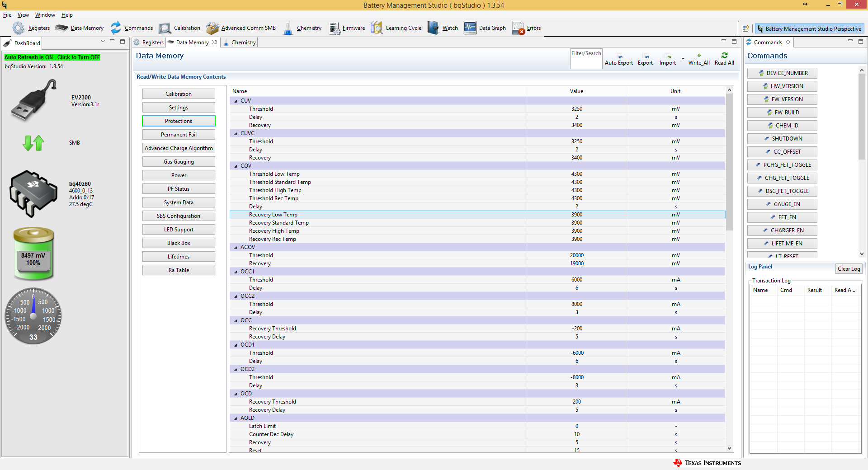Viewport: 868px width, 470px height.
Task: Click the Export icon in Data Memory
Action: (646, 56)
